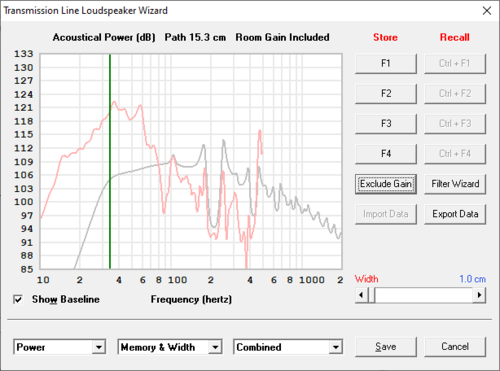Click the Width slider left arrow
This screenshot has height=371, width=500.
[361, 295]
